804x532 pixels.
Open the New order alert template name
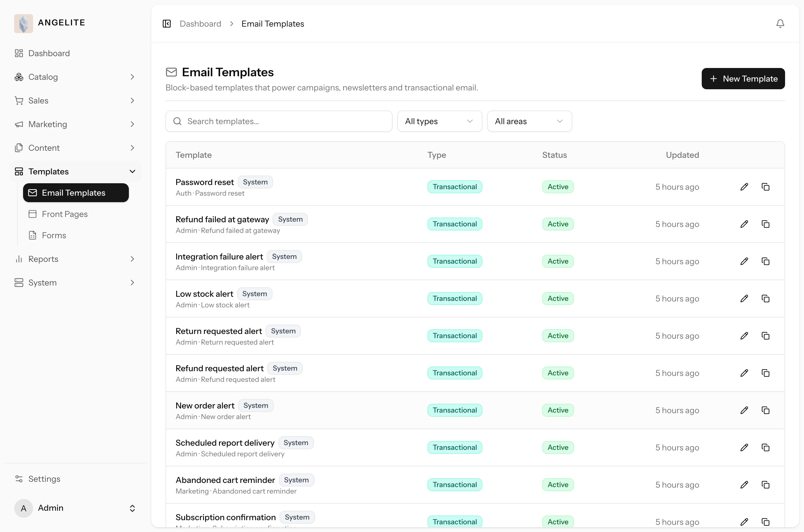(x=205, y=406)
